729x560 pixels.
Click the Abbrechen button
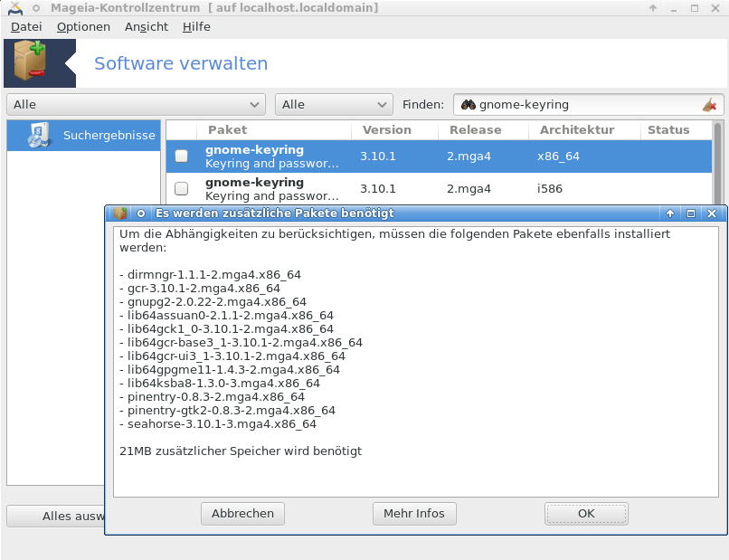(x=242, y=514)
